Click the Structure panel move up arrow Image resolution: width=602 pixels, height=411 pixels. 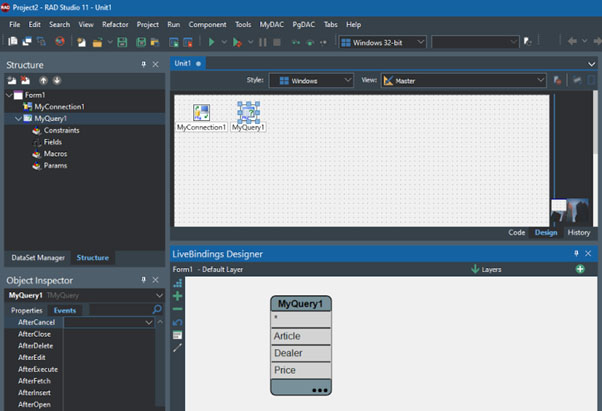pyautogui.click(x=43, y=80)
